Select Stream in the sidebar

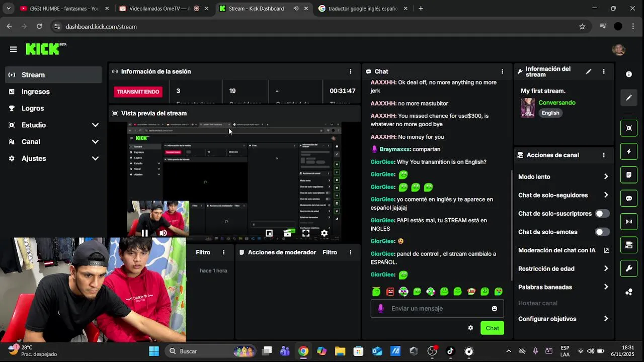tap(53, 75)
